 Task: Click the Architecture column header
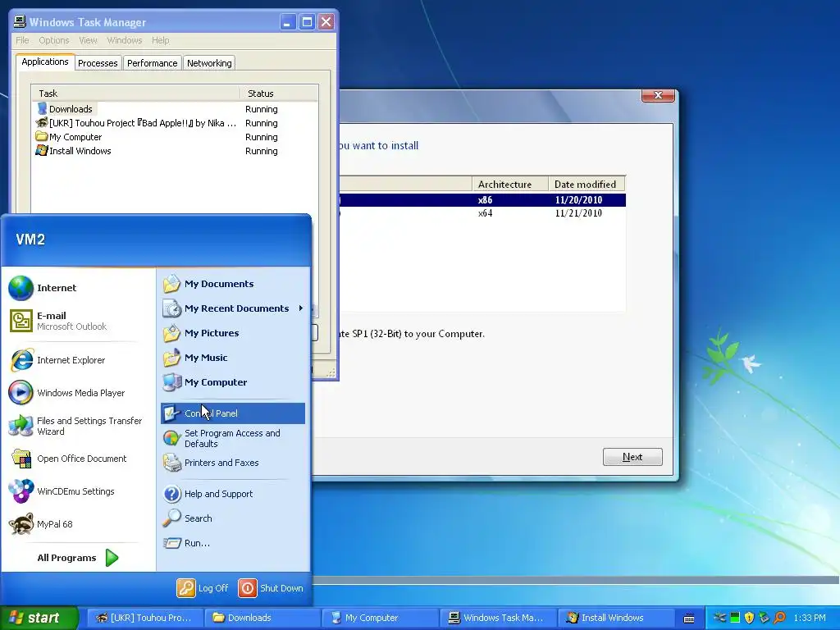point(510,185)
